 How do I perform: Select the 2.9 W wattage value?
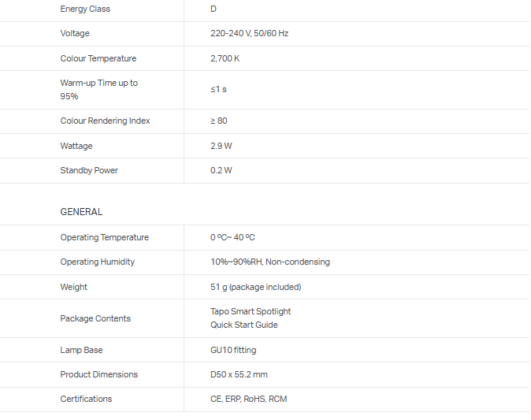click(x=221, y=147)
